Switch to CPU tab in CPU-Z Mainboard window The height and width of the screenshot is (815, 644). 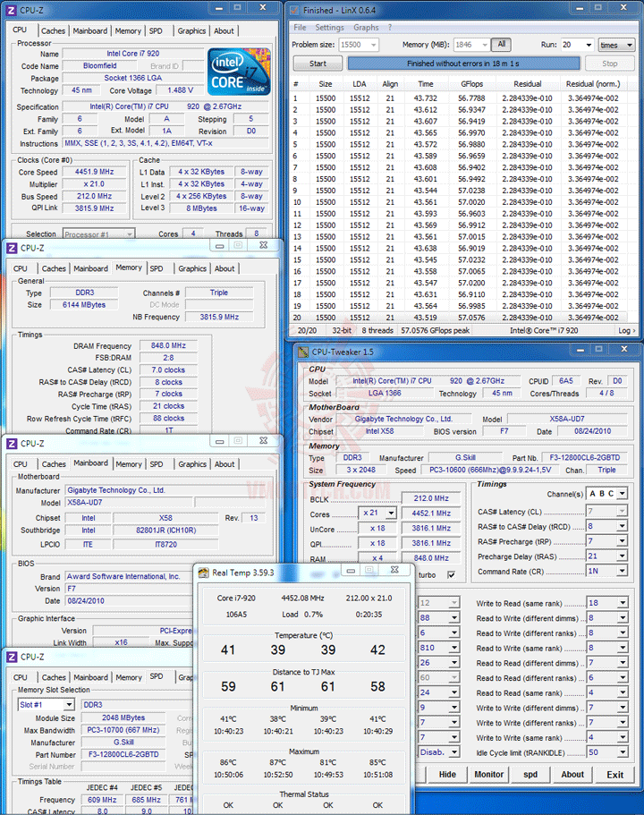coord(21,464)
